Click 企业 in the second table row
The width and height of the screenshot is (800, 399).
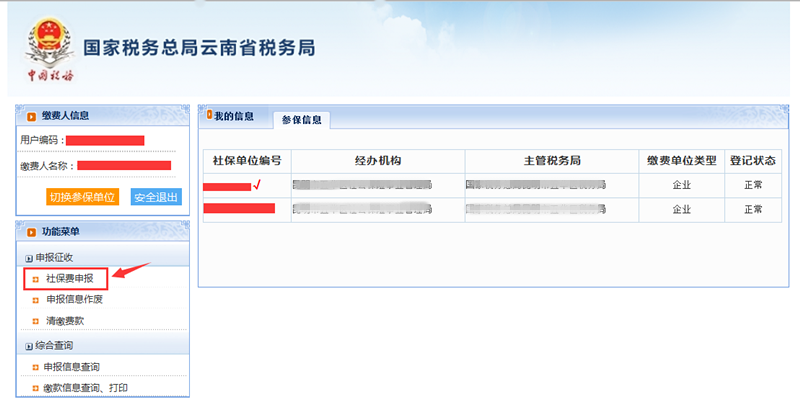682,209
